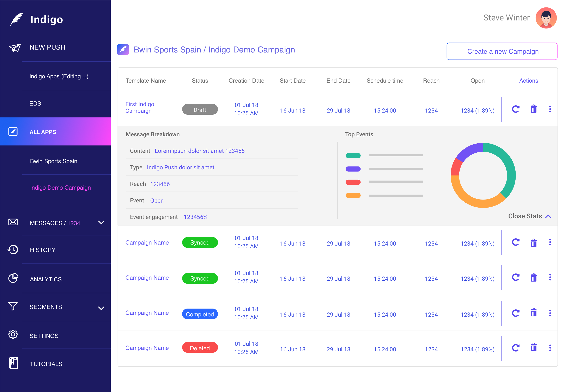Collapse stats with Close Stats arrow
Viewport: 565px width, 392px height.
click(x=548, y=216)
